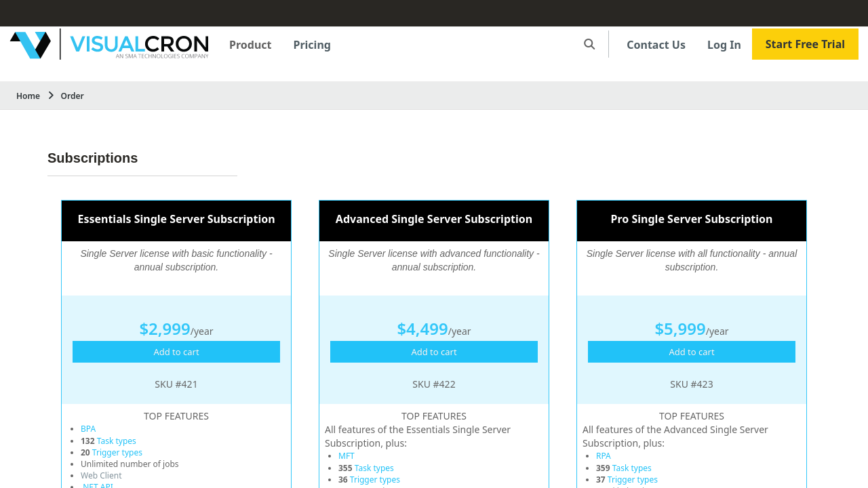Image resolution: width=868 pixels, height=488 pixels.
Task: Open the Contact Us page
Action: point(656,45)
